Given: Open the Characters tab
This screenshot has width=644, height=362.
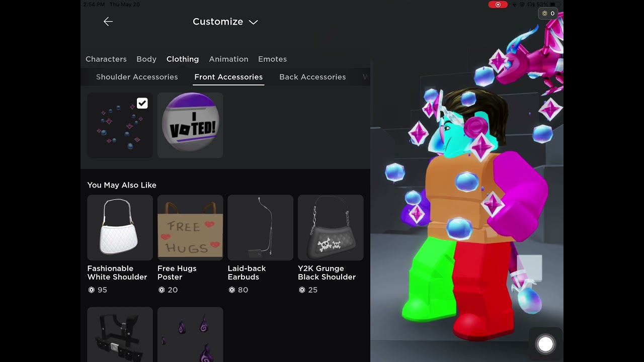Looking at the screenshot, I should click(x=106, y=59).
